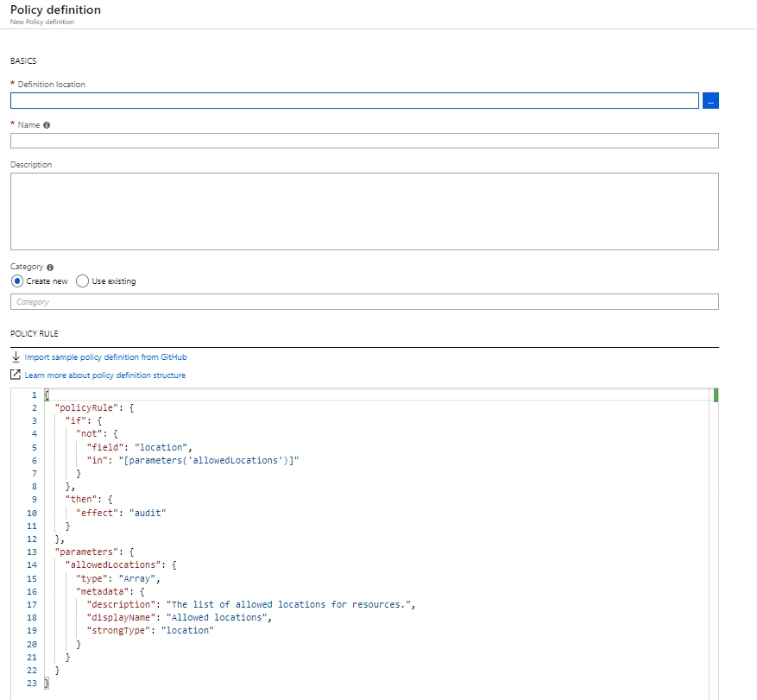This screenshot has width=757, height=700.
Task: Click the "policyRule" key in editor
Action: 86,408
